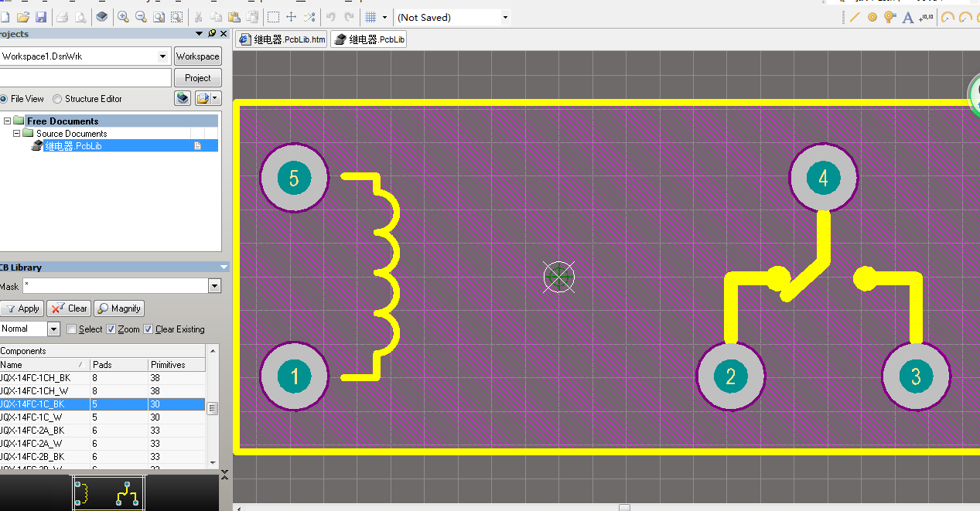Save the current library with the floppy disk icon
Viewport: 980px width, 511px height.
click(x=41, y=17)
